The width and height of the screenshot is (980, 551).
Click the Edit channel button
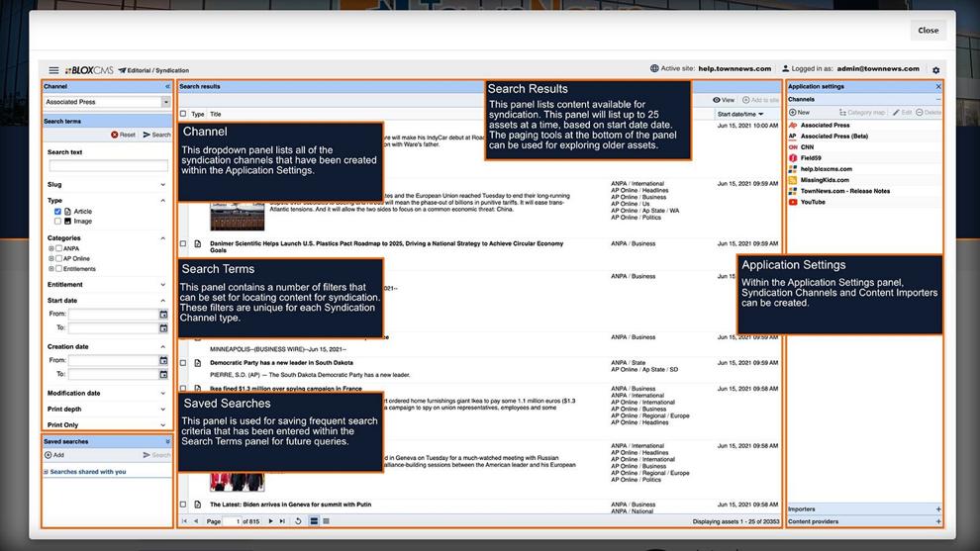tap(902, 113)
